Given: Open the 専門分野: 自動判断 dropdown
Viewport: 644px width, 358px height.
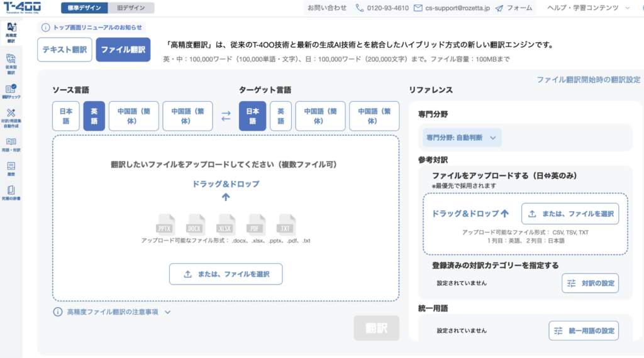Looking at the screenshot, I should [x=462, y=138].
